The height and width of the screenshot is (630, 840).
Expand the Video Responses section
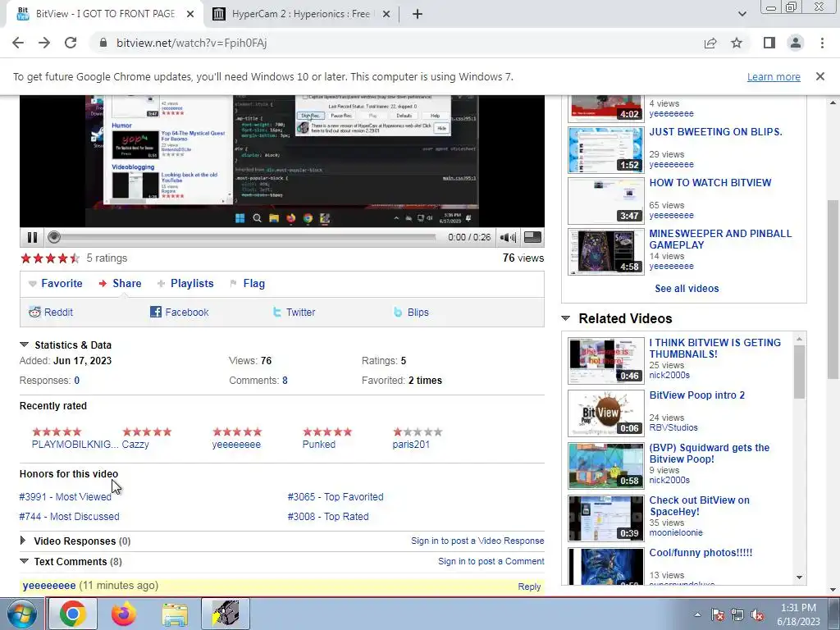click(23, 541)
